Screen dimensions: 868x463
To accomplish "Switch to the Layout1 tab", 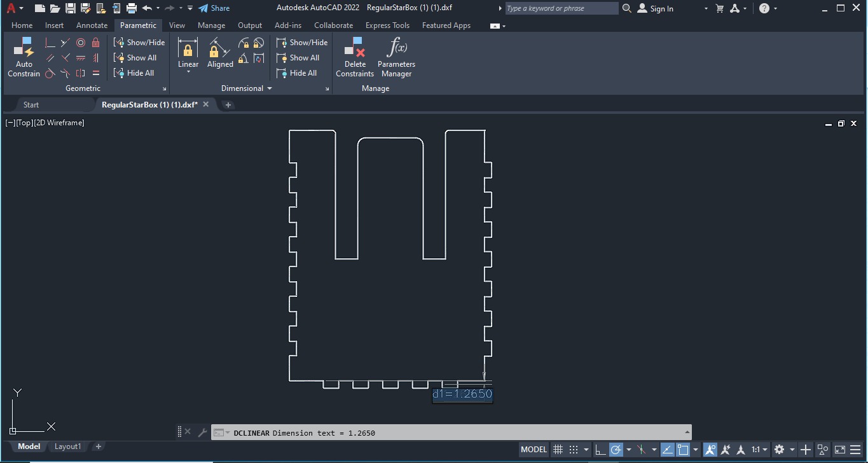I will [68, 446].
